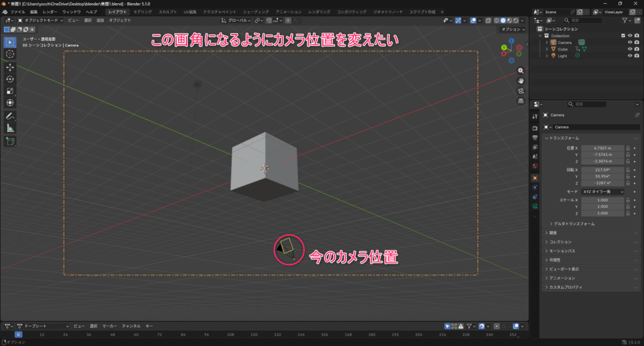Open the rotation mode XYZ オイラー角 dropdown
Screen dimensions: 644x346
coord(602,191)
